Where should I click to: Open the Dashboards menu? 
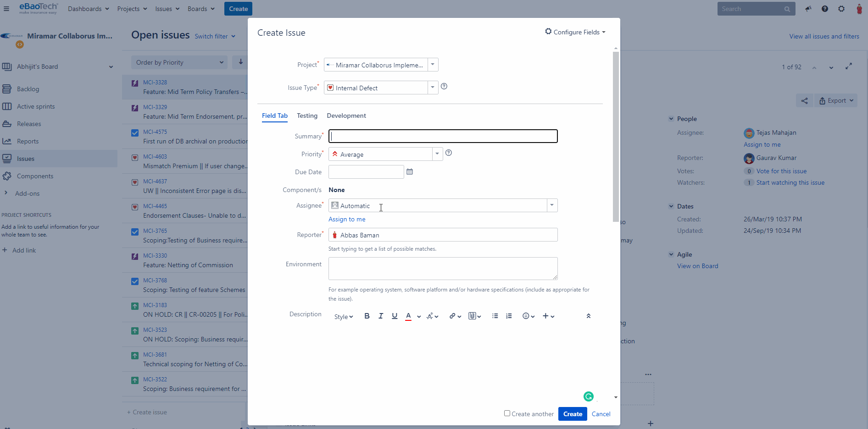[x=89, y=9]
